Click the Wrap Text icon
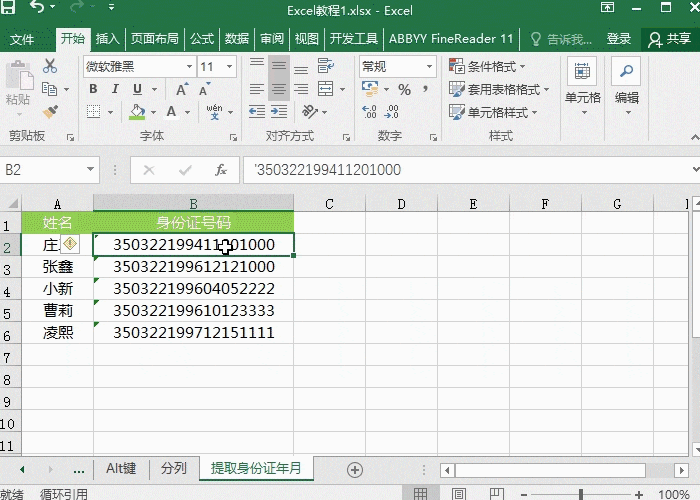Viewport: 700px width, 500px height. click(x=326, y=66)
